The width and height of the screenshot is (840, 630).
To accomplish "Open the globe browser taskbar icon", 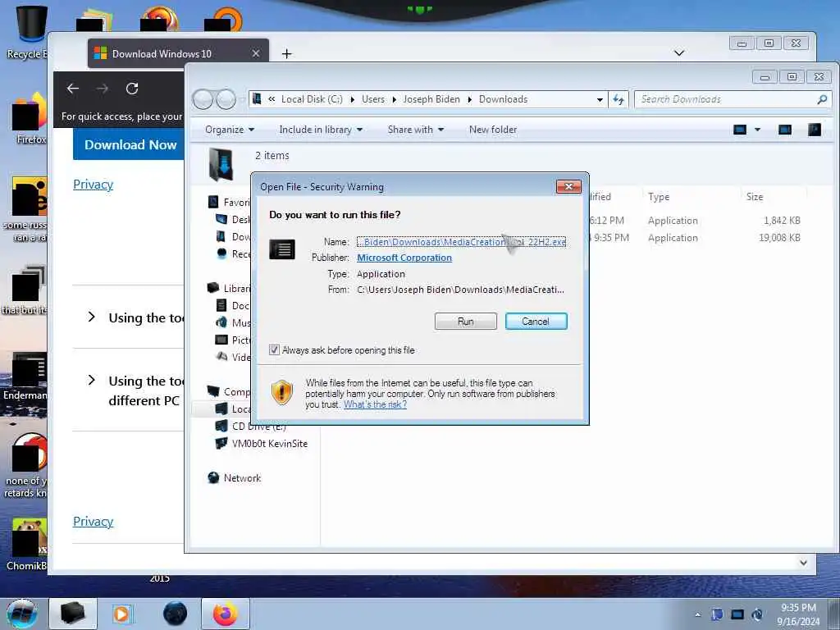I will pos(176,614).
